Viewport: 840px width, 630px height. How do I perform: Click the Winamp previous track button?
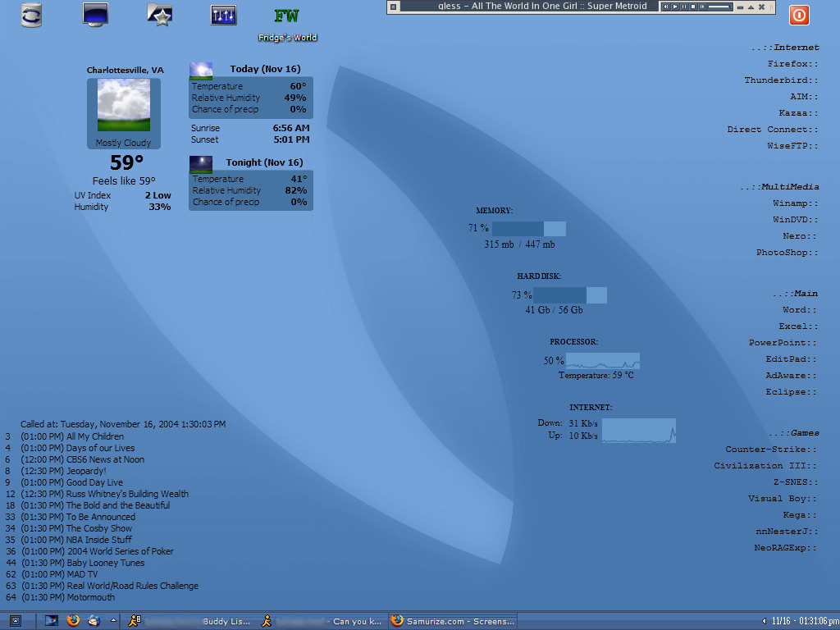pos(666,7)
